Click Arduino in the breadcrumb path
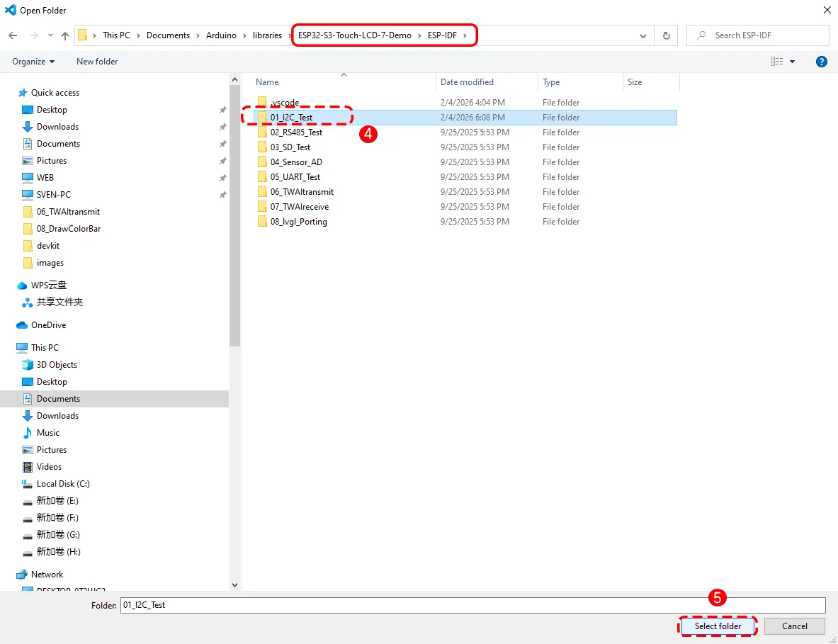Image resolution: width=838 pixels, height=644 pixels. tap(222, 35)
